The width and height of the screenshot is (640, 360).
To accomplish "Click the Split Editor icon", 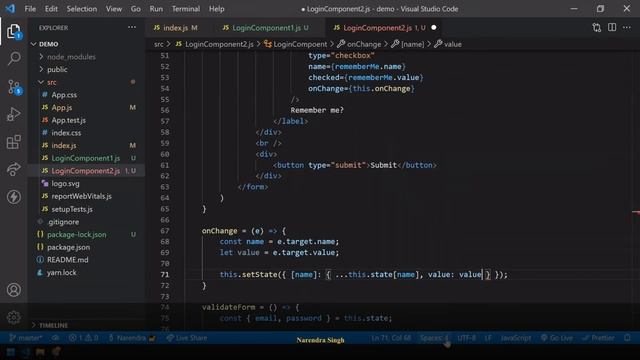I will pos(612,27).
